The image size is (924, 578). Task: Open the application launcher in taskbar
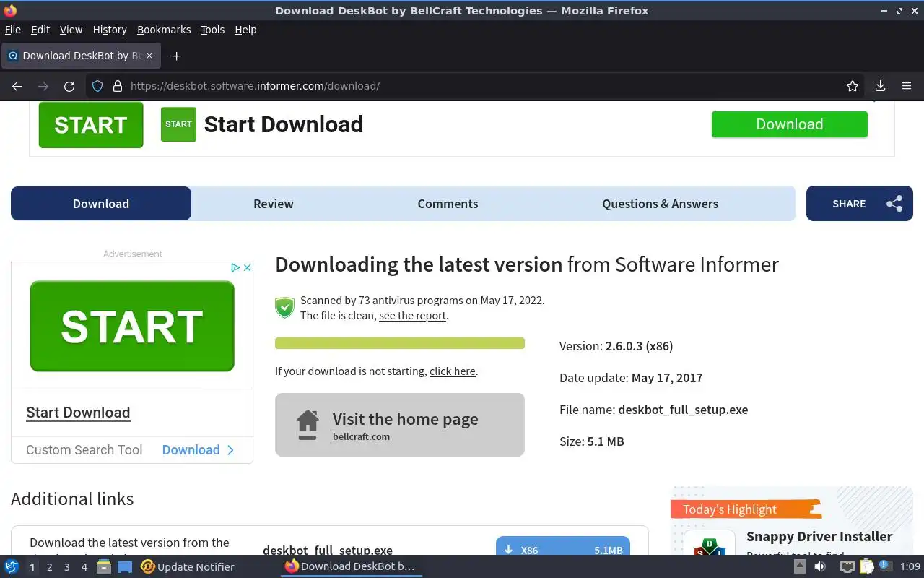[x=11, y=567]
